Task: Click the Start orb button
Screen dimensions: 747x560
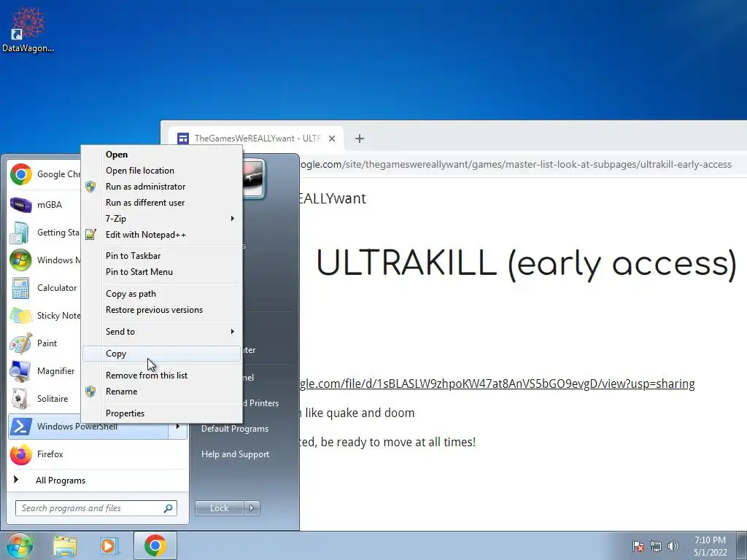Action: coord(19,545)
